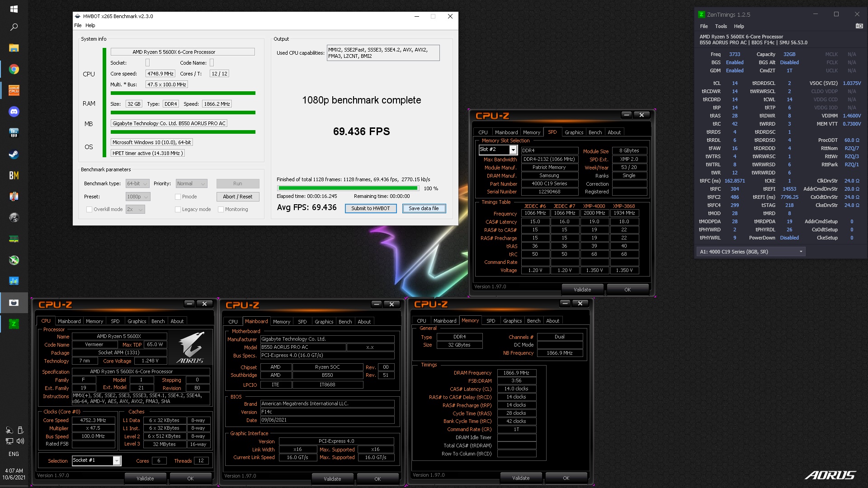Click the BIOS Version F14c field
The width and height of the screenshot is (868, 488).
[x=327, y=412]
